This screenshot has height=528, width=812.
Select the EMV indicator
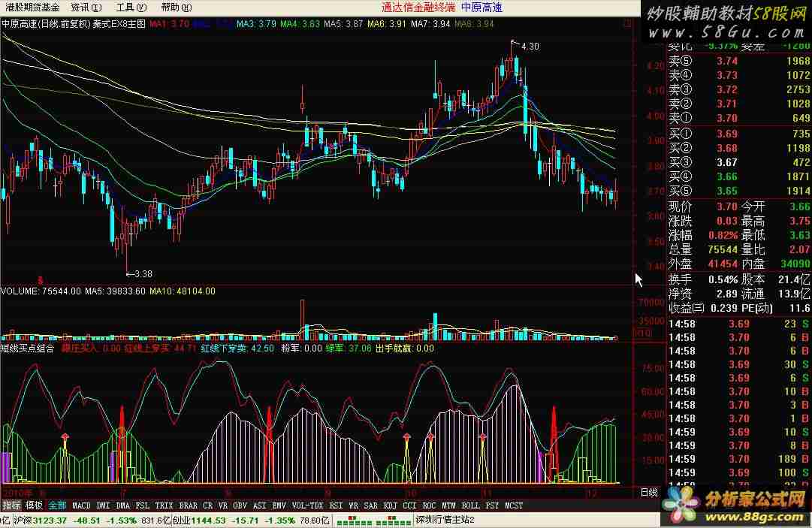[x=279, y=505]
